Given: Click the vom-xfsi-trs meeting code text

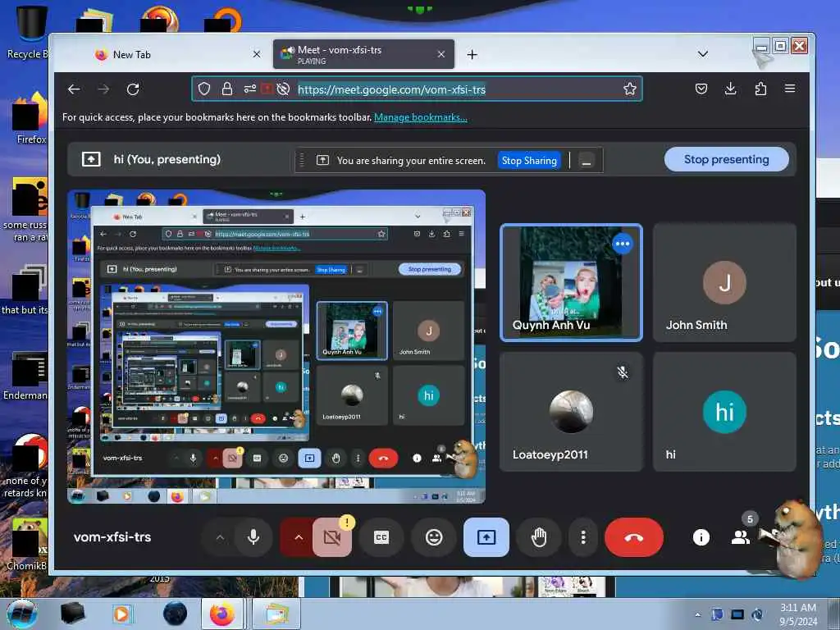Looking at the screenshot, I should click(x=112, y=537).
